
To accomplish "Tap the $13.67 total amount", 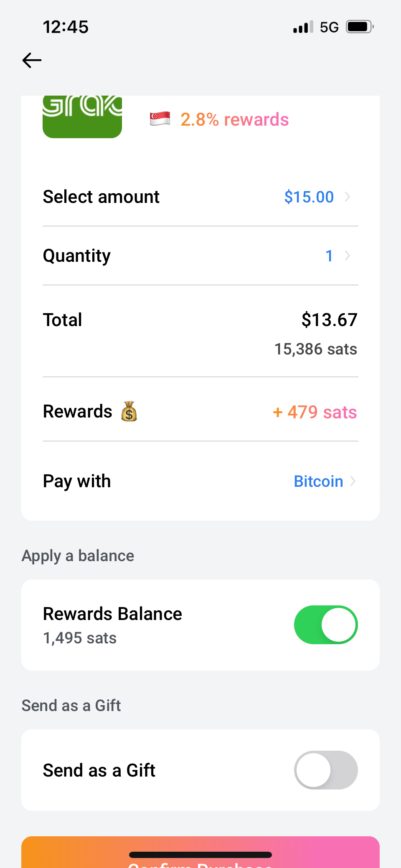I will (329, 320).
